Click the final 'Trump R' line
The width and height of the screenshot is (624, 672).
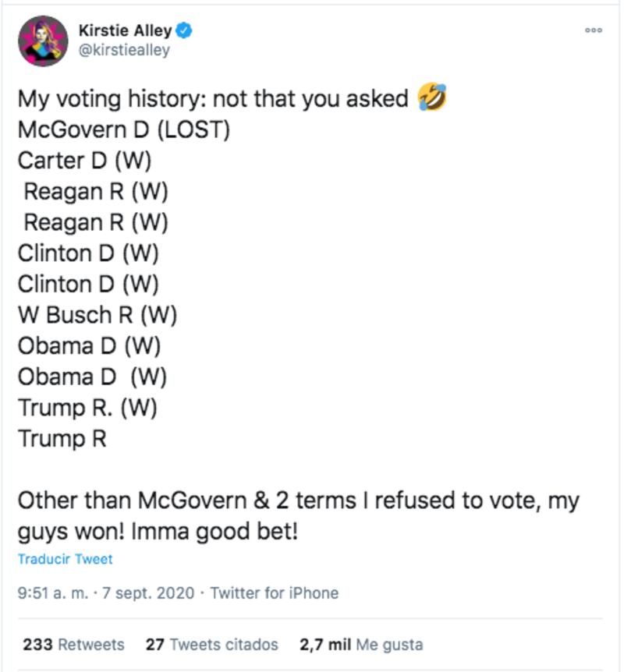coord(62,439)
